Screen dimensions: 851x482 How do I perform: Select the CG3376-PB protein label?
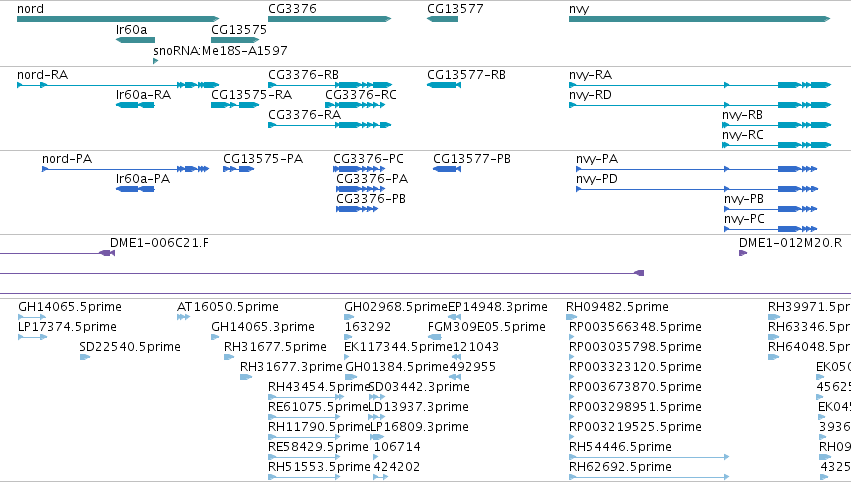click(x=371, y=199)
